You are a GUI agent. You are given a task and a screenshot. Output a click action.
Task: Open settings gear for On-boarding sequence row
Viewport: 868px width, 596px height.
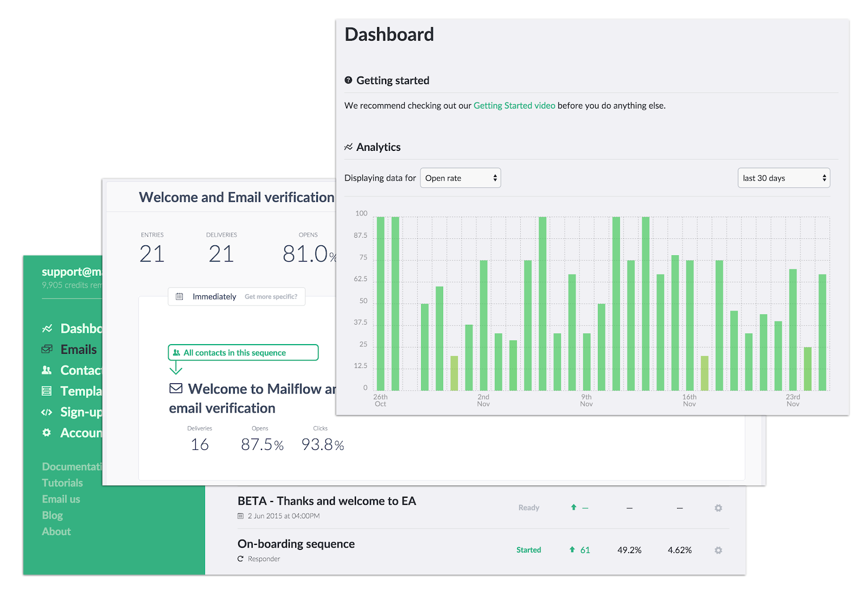[718, 550]
